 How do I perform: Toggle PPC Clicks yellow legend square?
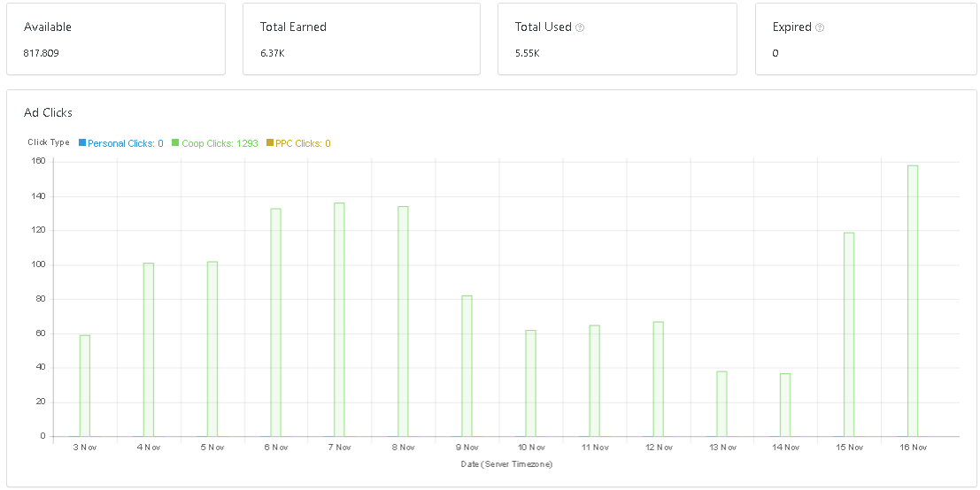coord(270,143)
